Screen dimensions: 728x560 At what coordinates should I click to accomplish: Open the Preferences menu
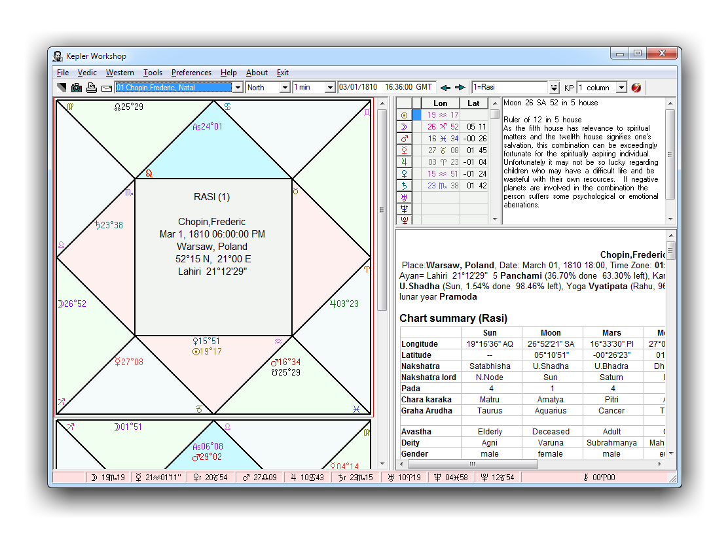(x=191, y=73)
